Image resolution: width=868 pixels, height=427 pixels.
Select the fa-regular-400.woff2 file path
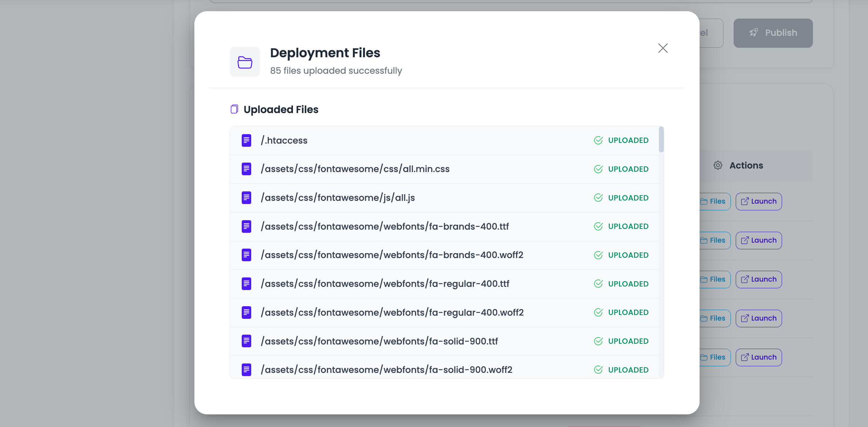tap(392, 313)
